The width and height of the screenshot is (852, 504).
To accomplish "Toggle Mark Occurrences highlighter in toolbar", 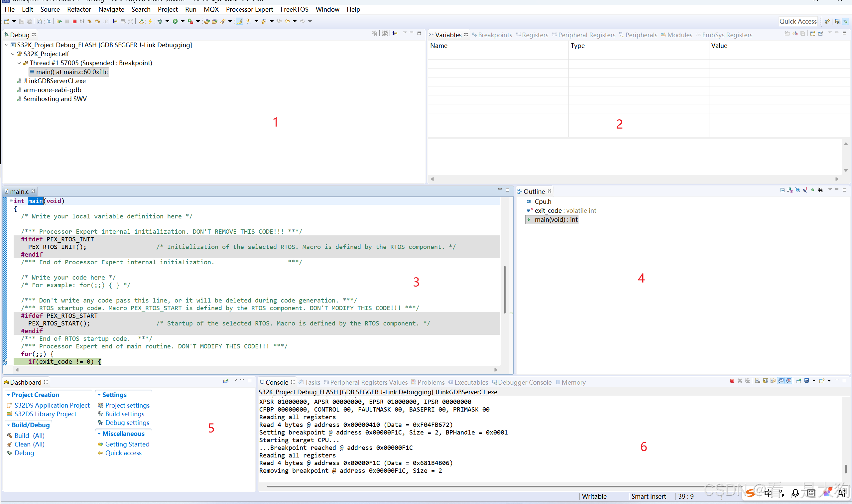I will pos(239,21).
